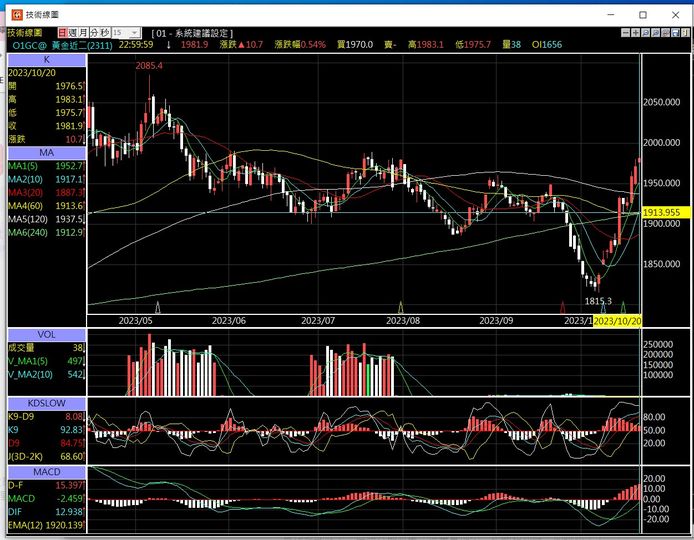The width and height of the screenshot is (694, 540).
Task: Switch chart to 週 (weekly) period
Action: [72, 33]
